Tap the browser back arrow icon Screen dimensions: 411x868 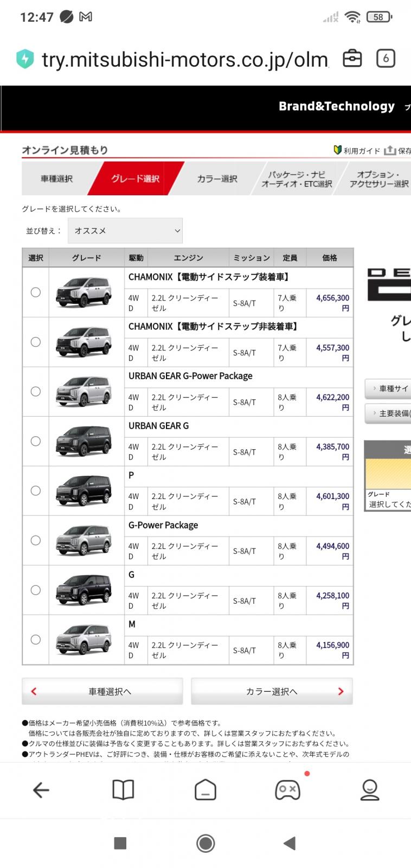pos(41,790)
